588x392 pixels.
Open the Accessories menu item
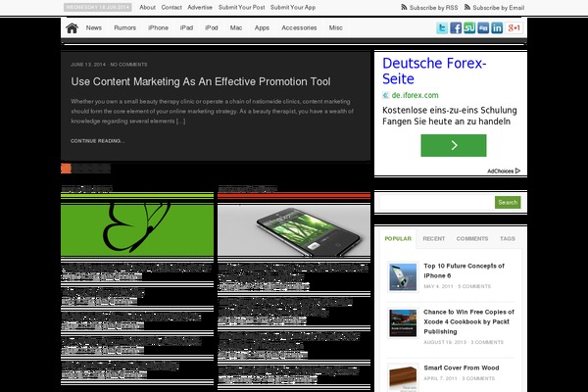pyautogui.click(x=299, y=28)
